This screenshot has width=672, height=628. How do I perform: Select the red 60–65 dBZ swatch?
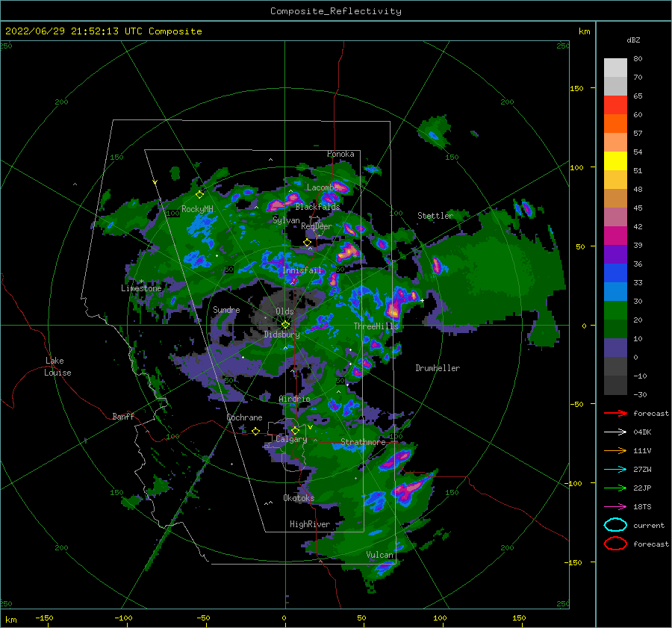pyautogui.click(x=615, y=105)
